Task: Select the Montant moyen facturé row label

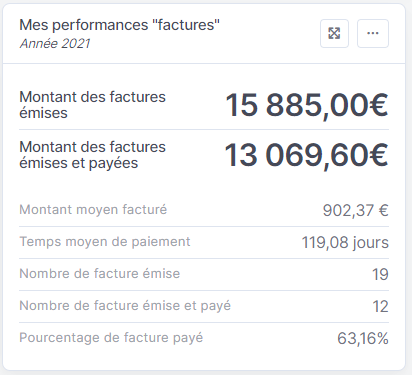Action: 93,210
